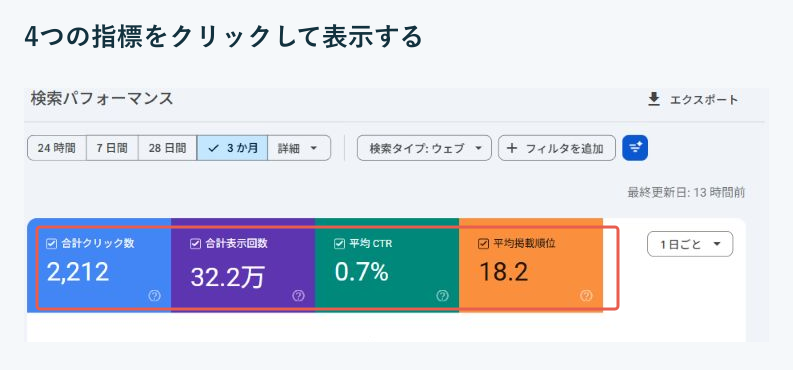Select the 3 か月 range tab
The width and height of the screenshot is (793, 370).
[233, 148]
